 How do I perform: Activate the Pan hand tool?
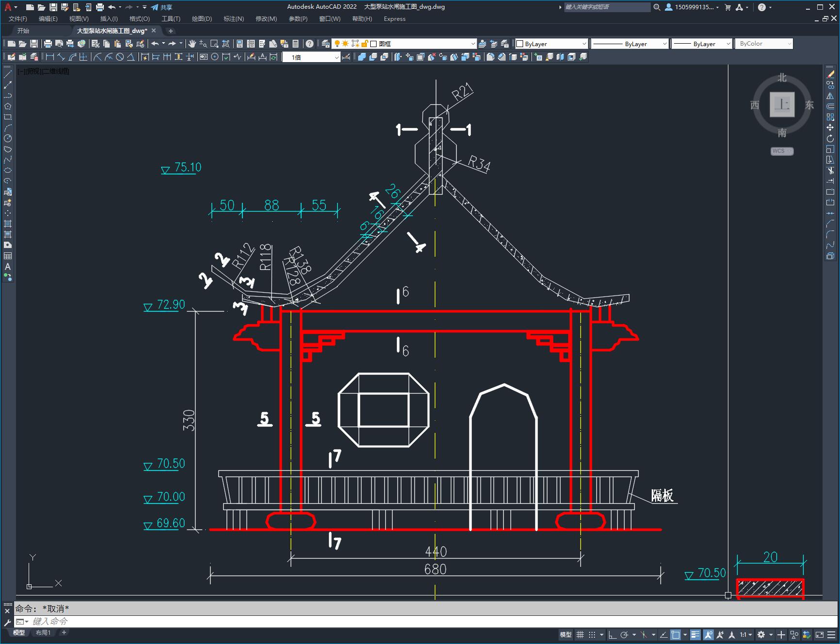[x=192, y=44]
